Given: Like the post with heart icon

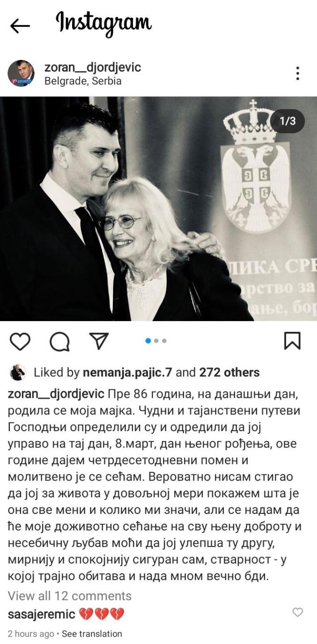Looking at the screenshot, I should coord(20,341).
